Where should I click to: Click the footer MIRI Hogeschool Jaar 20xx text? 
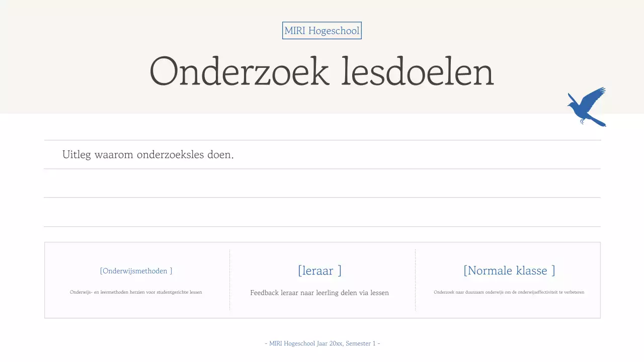[322, 343]
